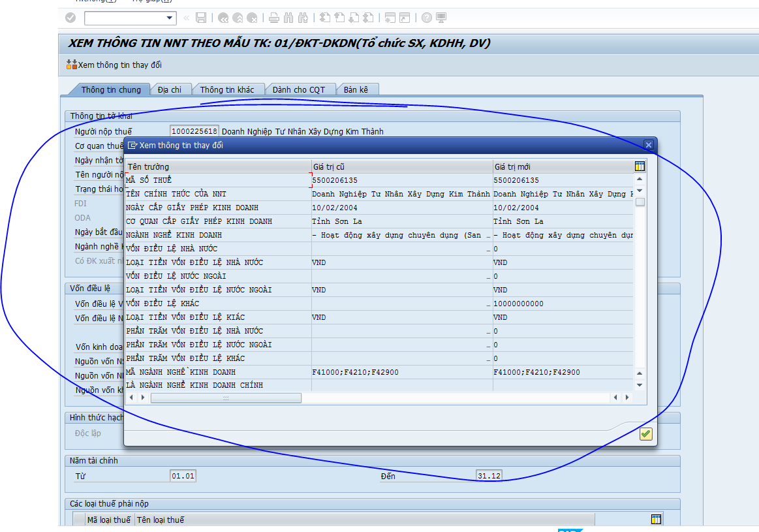Viewport: 759px width, 532px height.
Task: Click 'VỐN ĐIỀU LỆ KHÁC' row
Action: point(379,304)
